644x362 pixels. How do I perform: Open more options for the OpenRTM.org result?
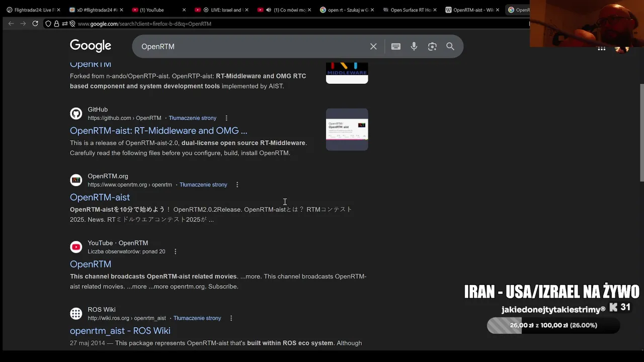237,185
